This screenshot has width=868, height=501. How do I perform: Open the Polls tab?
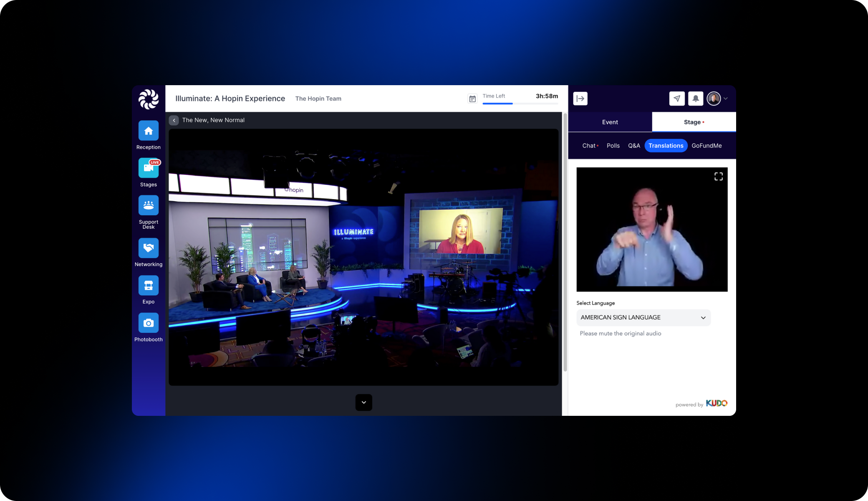pos(613,146)
